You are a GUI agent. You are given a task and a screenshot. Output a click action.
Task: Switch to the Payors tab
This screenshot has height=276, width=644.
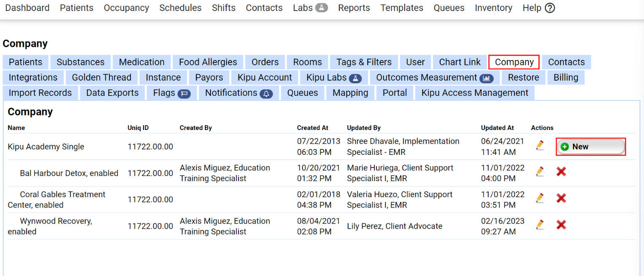[209, 77]
